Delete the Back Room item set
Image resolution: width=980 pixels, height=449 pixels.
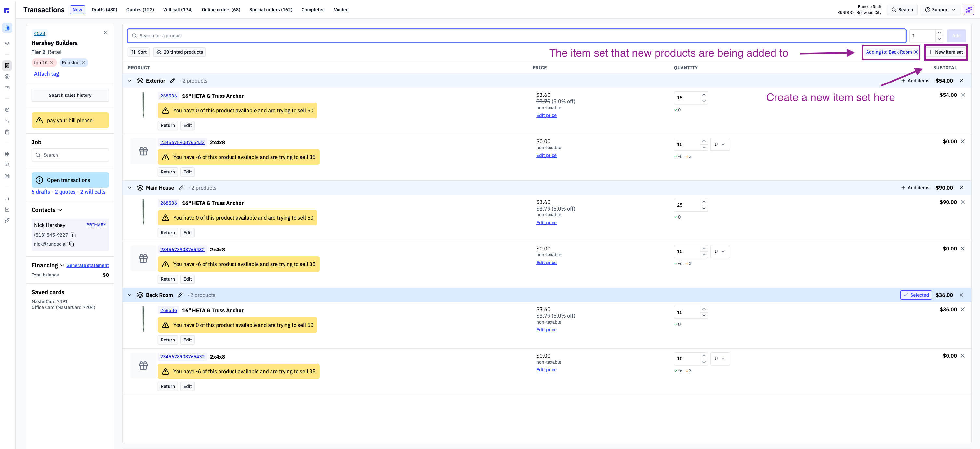point(961,295)
